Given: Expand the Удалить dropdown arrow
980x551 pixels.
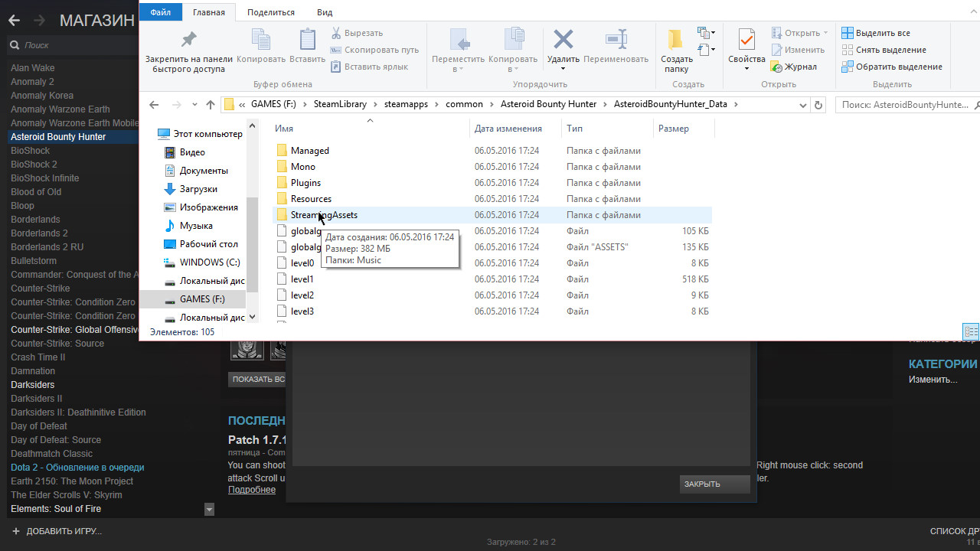Looking at the screenshot, I should [x=563, y=69].
